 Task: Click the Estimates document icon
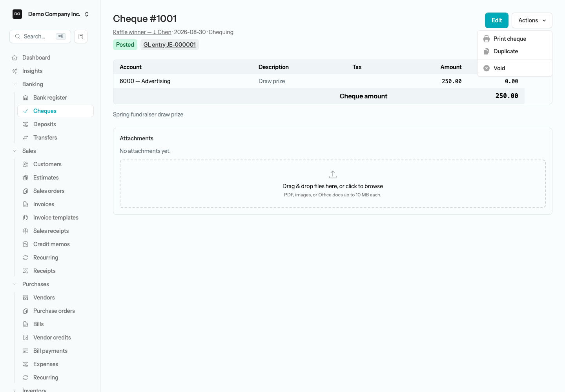(26, 178)
